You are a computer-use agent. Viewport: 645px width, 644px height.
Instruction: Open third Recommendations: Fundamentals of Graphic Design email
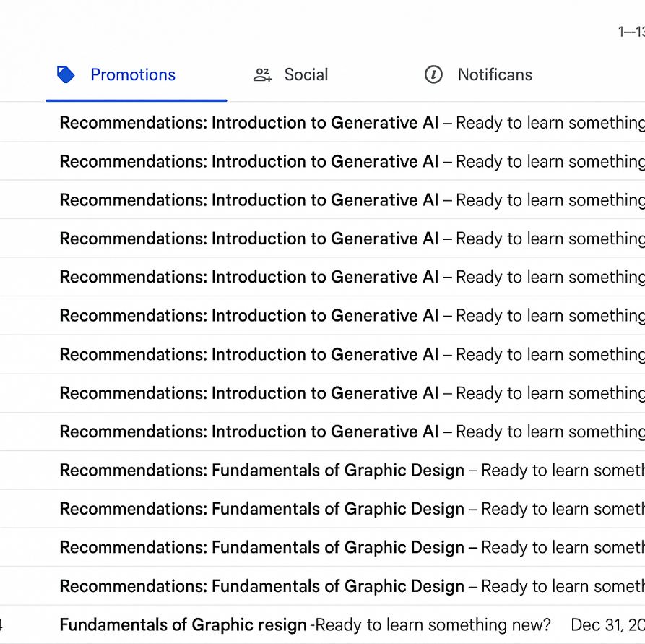pyautogui.click(x=262, y=548)
